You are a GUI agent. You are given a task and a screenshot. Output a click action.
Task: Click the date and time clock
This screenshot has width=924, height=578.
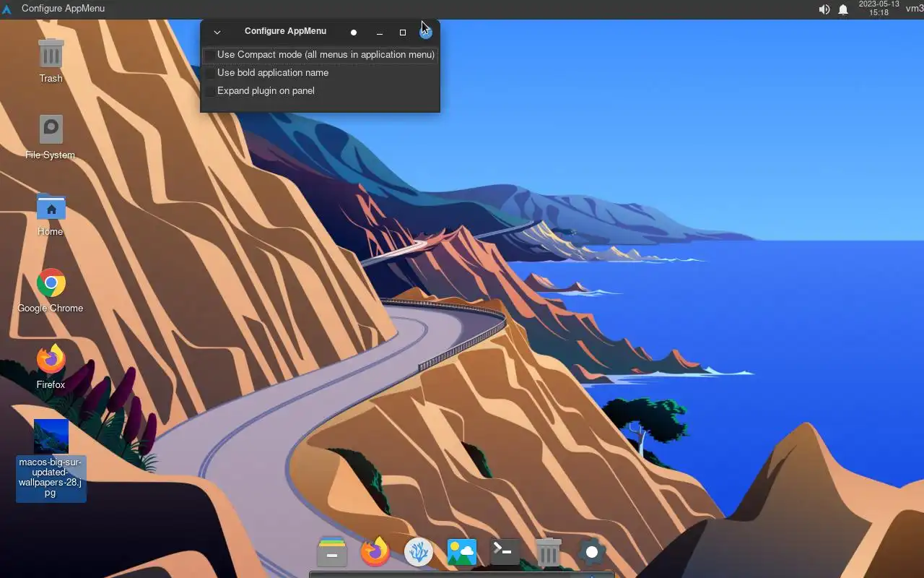point(879,9)
